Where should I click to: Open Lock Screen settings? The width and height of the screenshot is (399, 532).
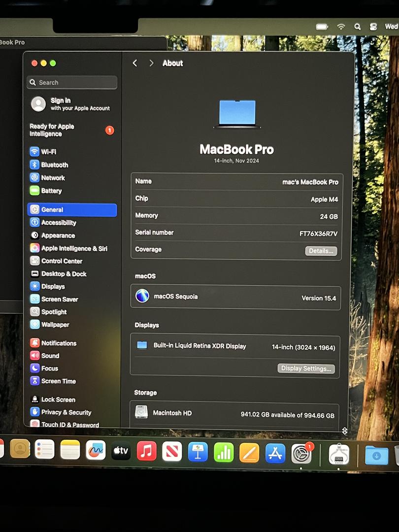tap(53, 399)
